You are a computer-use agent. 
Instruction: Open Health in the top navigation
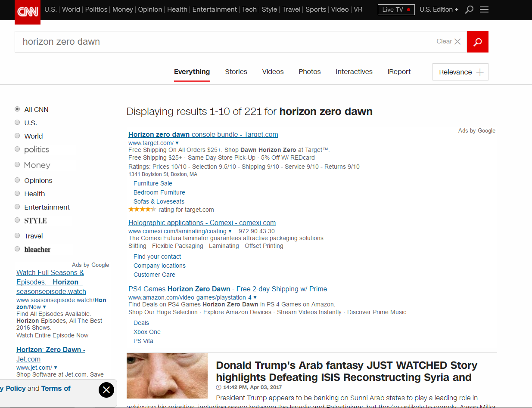click(x=177, y=9)
